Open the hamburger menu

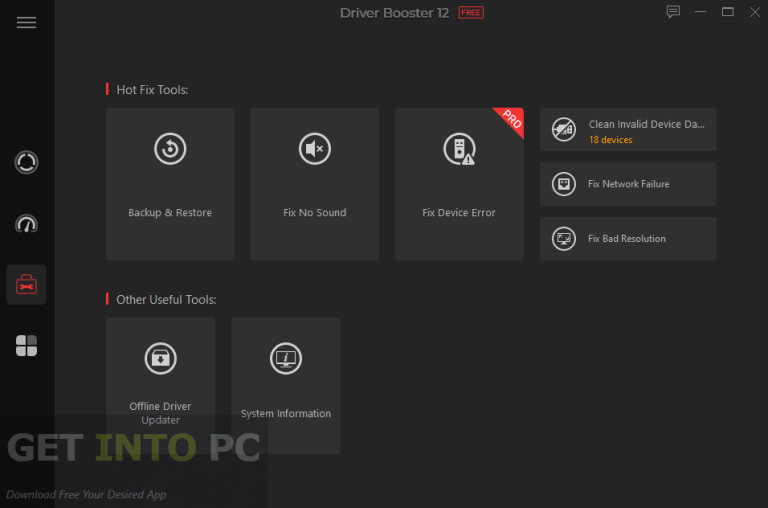26,22
